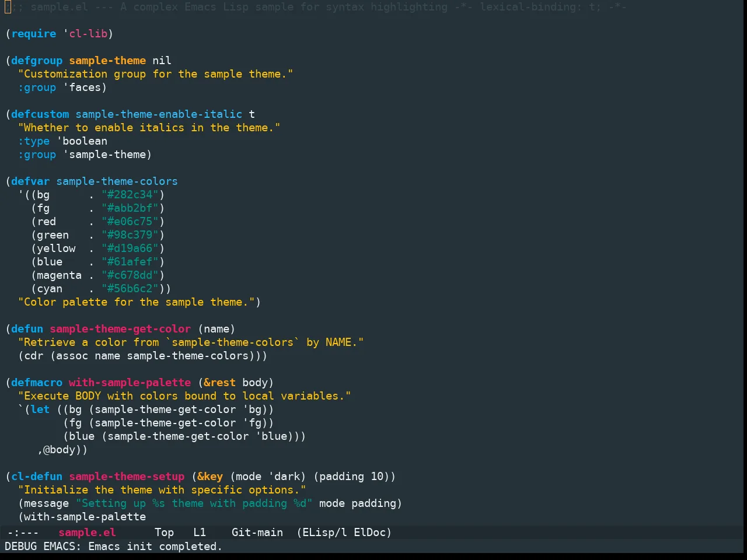
Task: Click the color string "#282c34"
Action: 130,195
